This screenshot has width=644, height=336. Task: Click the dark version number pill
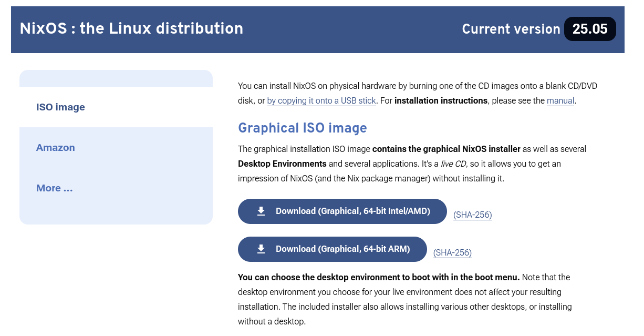click(590, 29)
